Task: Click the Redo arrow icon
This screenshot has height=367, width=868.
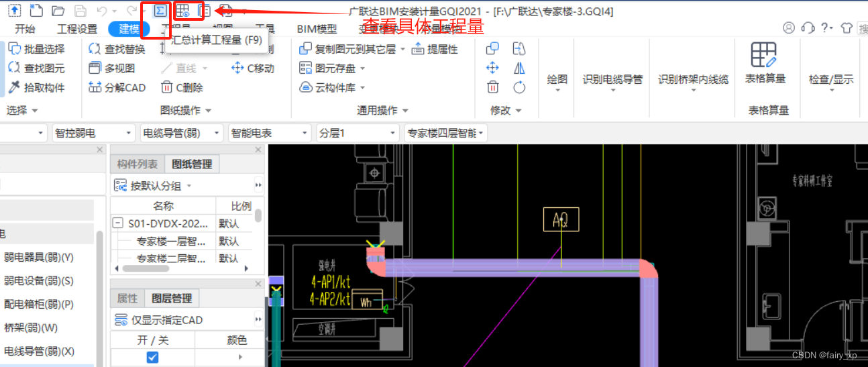Action: tap(132, 11)
